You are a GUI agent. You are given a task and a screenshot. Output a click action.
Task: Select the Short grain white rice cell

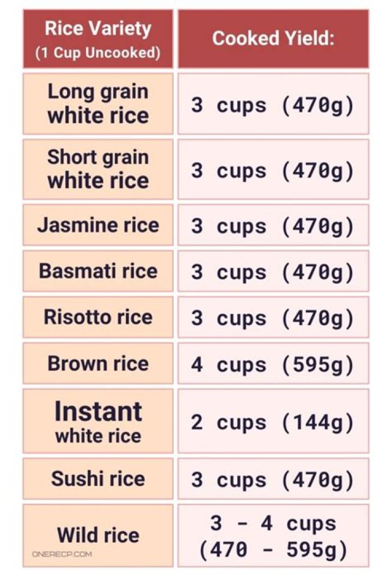tap(98, 169)
